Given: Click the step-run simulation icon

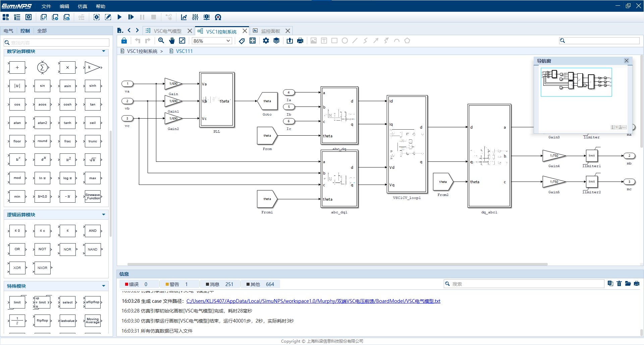Looking at the screenshot, I should 131,17.
